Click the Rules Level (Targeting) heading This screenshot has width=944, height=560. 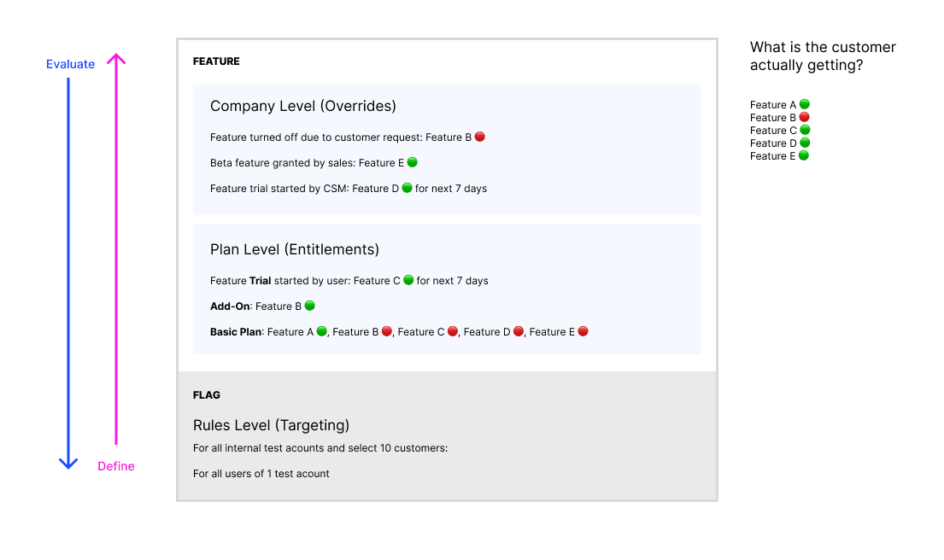pyautogui.click(x=271, y=425)
